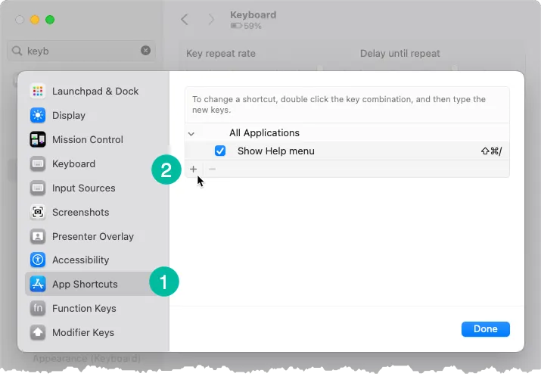Choose the Mission Control icon
Viewport: 541px width, 392px height.
click(x=38, y=139)
